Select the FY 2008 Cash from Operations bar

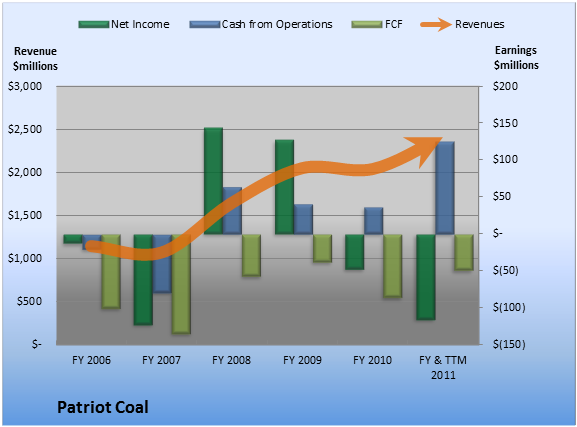point(233,211)
